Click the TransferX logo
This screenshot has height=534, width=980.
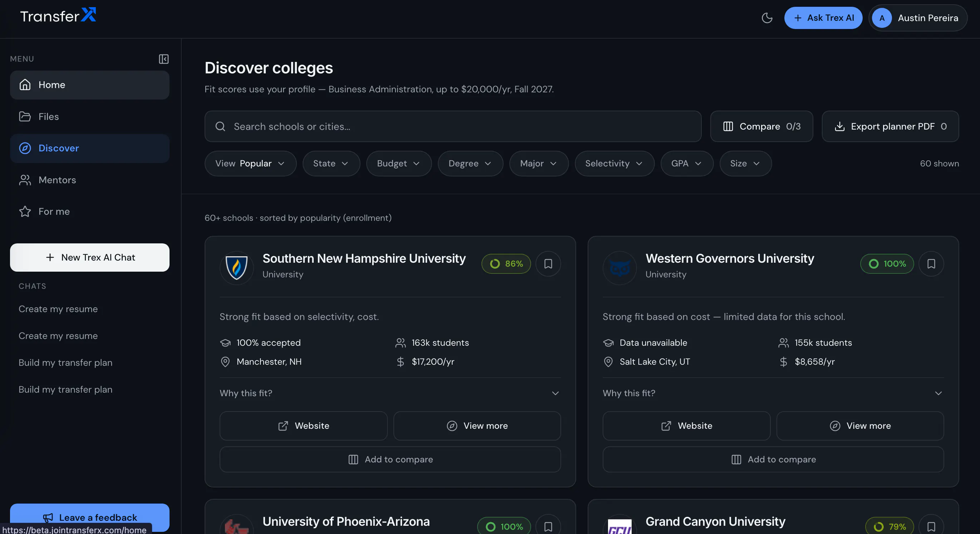58,16
